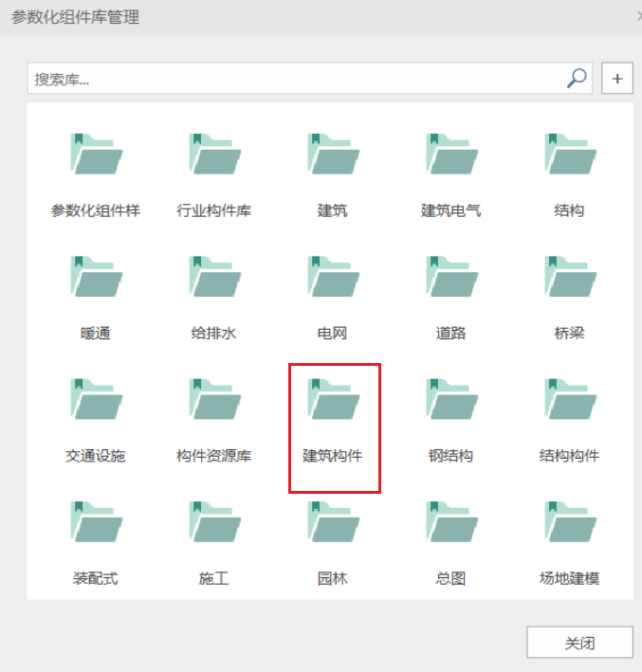This screenshot has width=642, height=672.
Task: Click the magnifier search icon
Action: (x=577, y=79)
